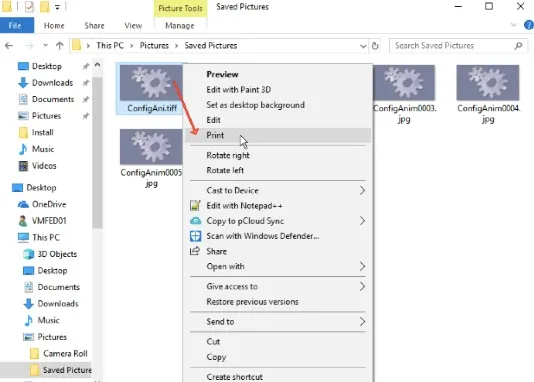
Task: Select the ConfigAnim0004.jpg thumbnail
Action: pos(488,94)
